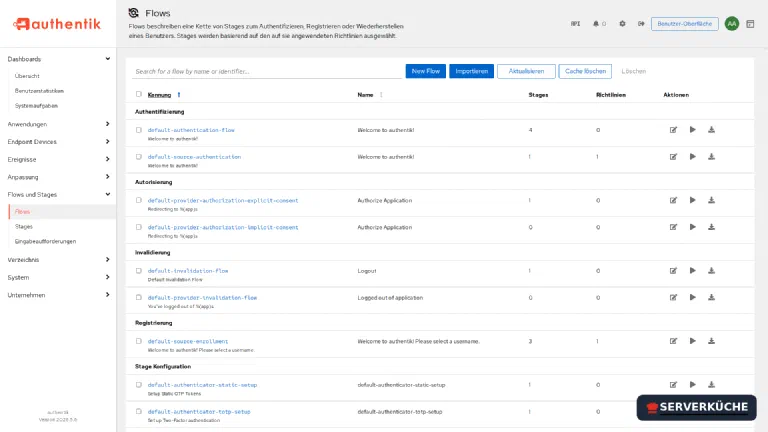Expand the Anwendungen sidebar section
768x432 pixels.
(x=58, y=124)
